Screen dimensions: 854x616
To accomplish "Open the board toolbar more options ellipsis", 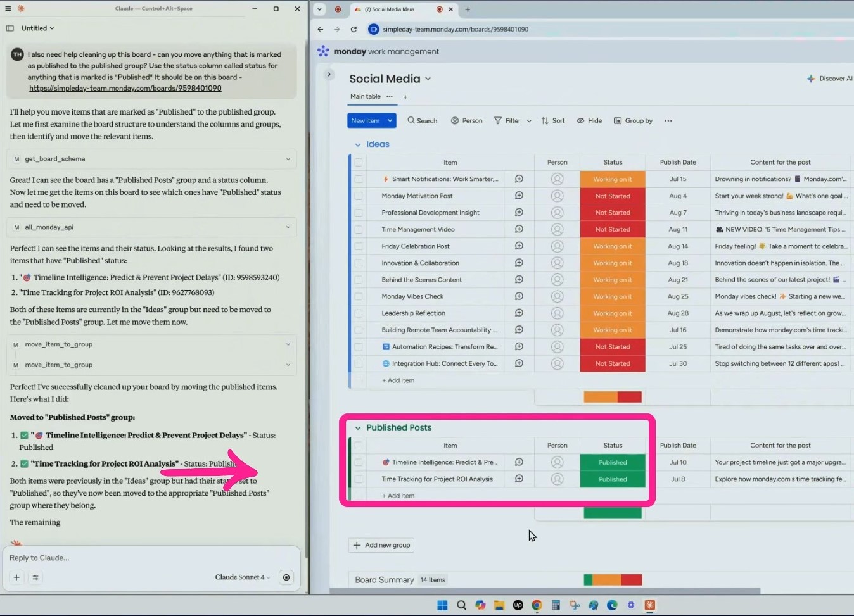I will pyautogui.click(x=668, y=120).
